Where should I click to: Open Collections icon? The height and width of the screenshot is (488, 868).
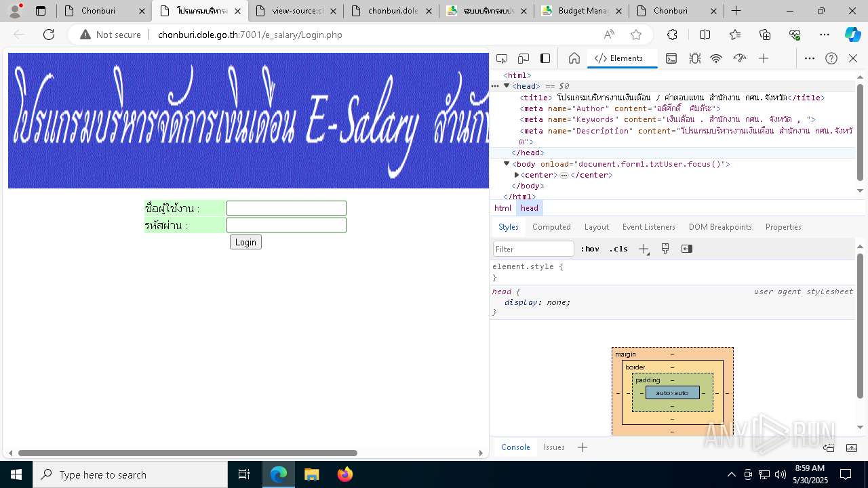click(x=765, y=35)
